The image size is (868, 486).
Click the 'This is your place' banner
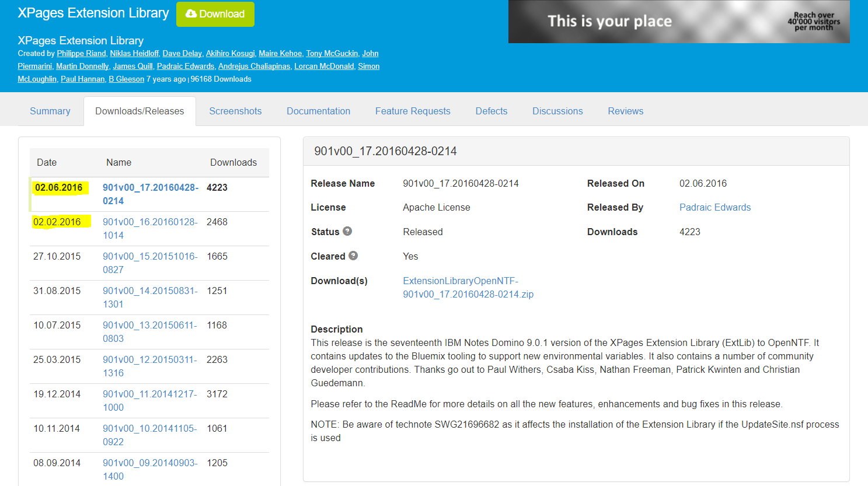(679, 22)
